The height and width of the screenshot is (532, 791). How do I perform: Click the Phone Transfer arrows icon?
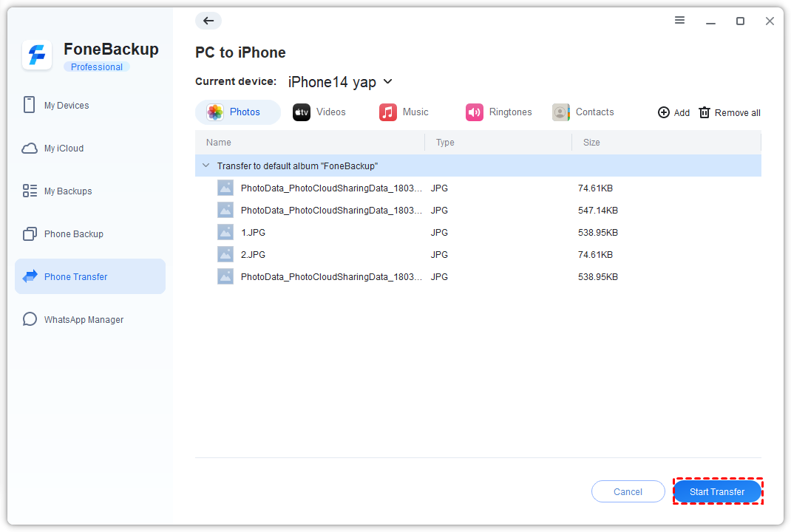tap(30, 276)
